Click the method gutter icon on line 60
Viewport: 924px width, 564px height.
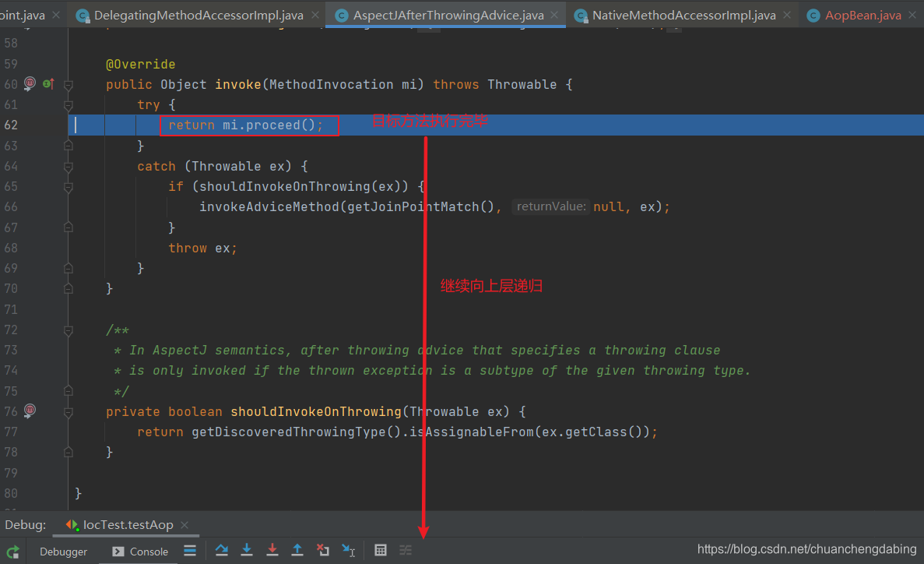[30, 84]
